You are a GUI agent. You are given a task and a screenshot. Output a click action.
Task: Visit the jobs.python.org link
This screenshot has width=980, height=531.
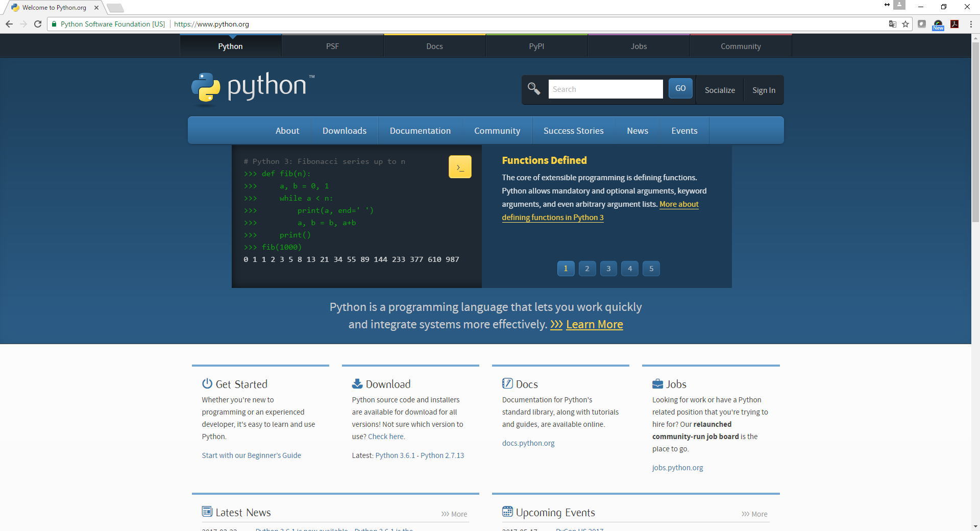pos(677,468)
